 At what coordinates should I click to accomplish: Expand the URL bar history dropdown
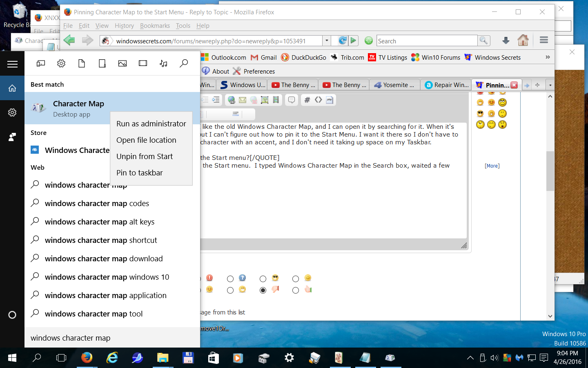[x=327, y=40]
